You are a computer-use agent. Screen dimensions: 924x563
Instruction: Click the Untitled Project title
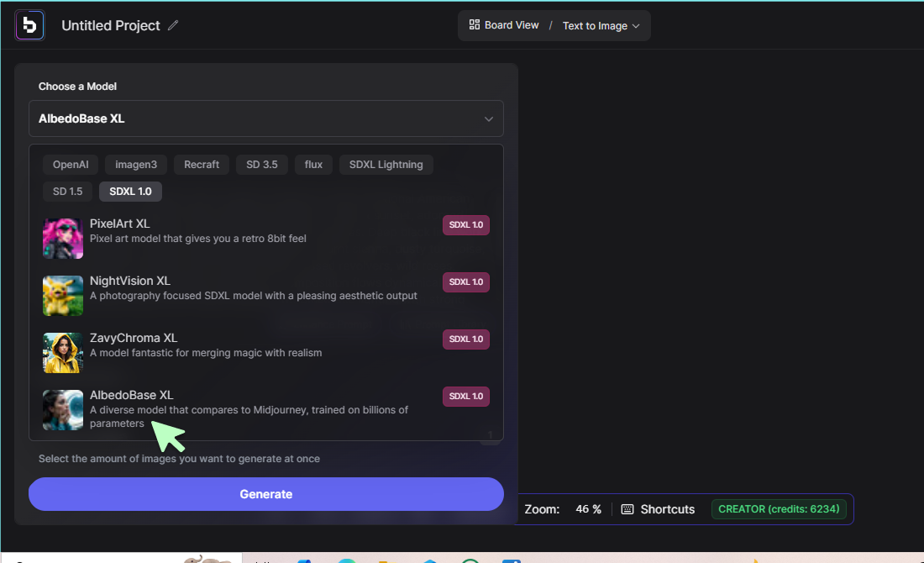[x=111, y=25]
